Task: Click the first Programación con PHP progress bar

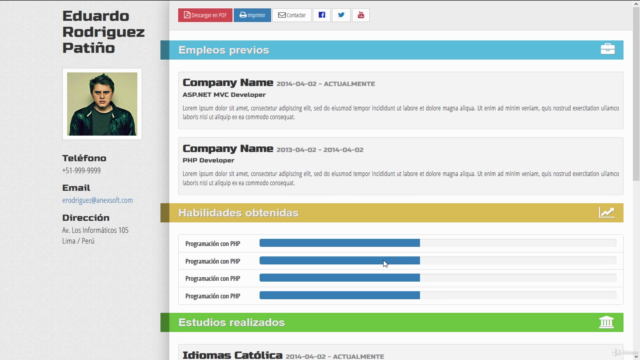Action: click(x=438, y=243)
